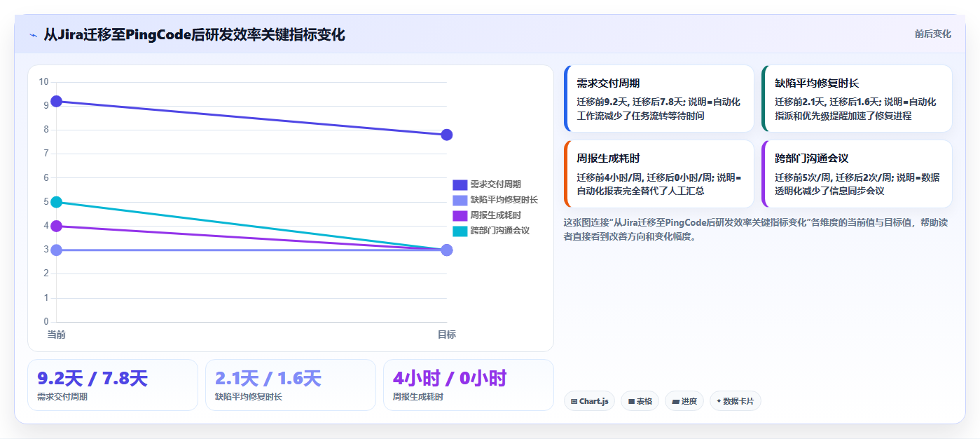The image size is (980, 439).
Task: Click the 当前 x-axis label
Action: click(56, 335)
